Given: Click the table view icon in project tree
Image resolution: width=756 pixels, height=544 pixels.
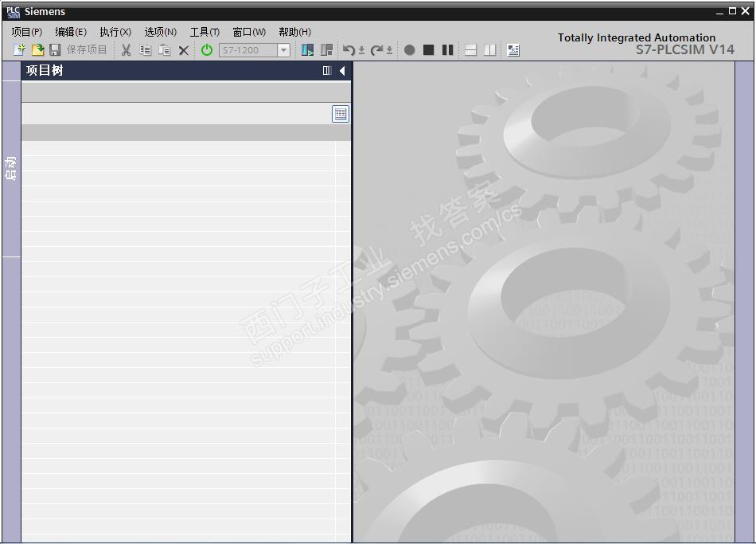Looking at the screenshot, I should pos(341,114).
